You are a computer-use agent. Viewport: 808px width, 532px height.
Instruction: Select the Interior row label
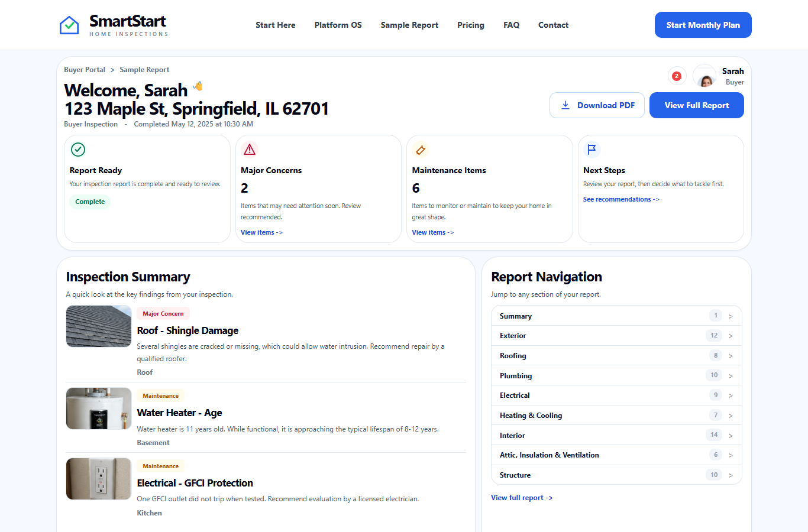[512, 436]
